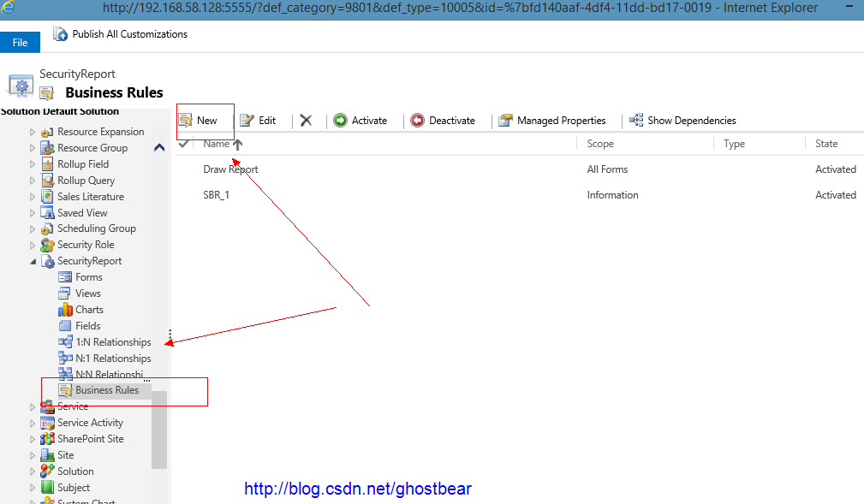
Task: Expand the Subject node
Action: [x=32, y=488]
